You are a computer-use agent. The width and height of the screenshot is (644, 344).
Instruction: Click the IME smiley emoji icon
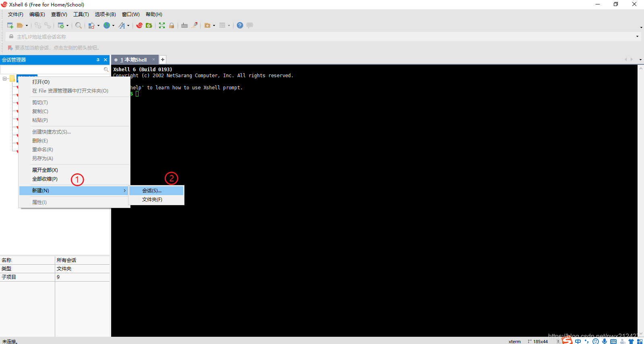596,341
